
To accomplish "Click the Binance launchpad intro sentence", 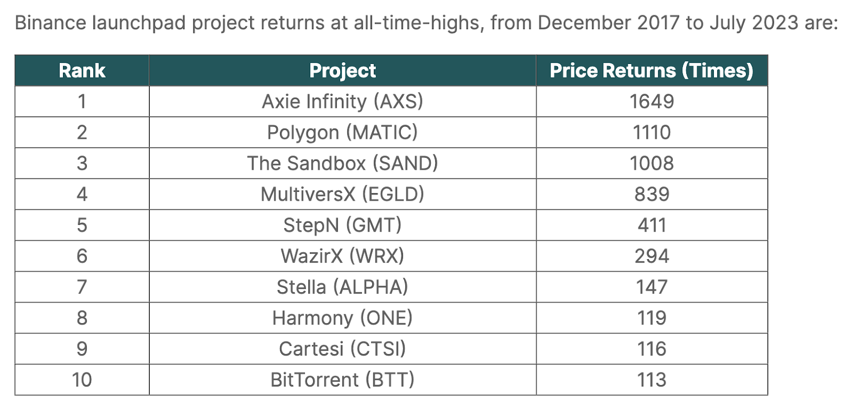I will (426, 23).
